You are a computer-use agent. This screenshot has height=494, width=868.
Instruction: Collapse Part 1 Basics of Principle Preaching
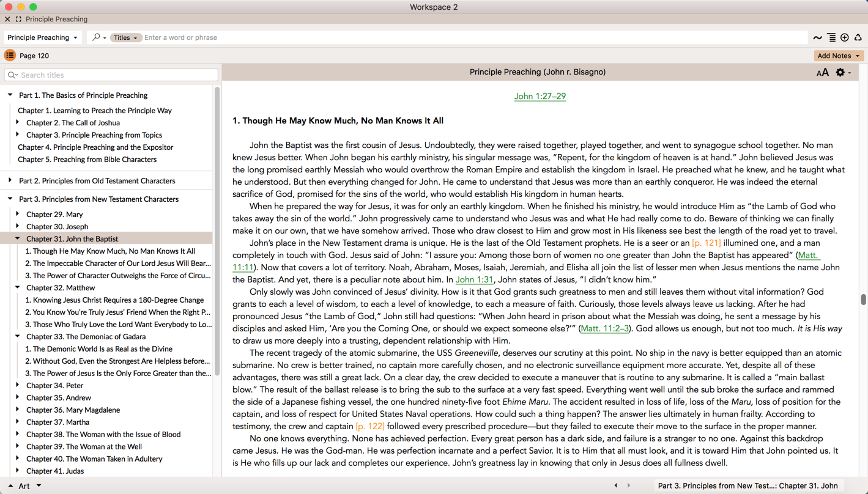10,95
